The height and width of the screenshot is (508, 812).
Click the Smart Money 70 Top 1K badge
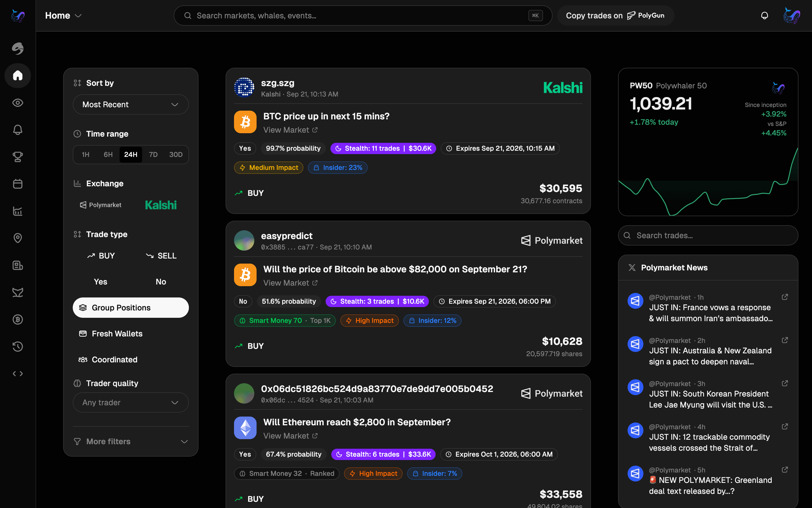pos(285,321)
